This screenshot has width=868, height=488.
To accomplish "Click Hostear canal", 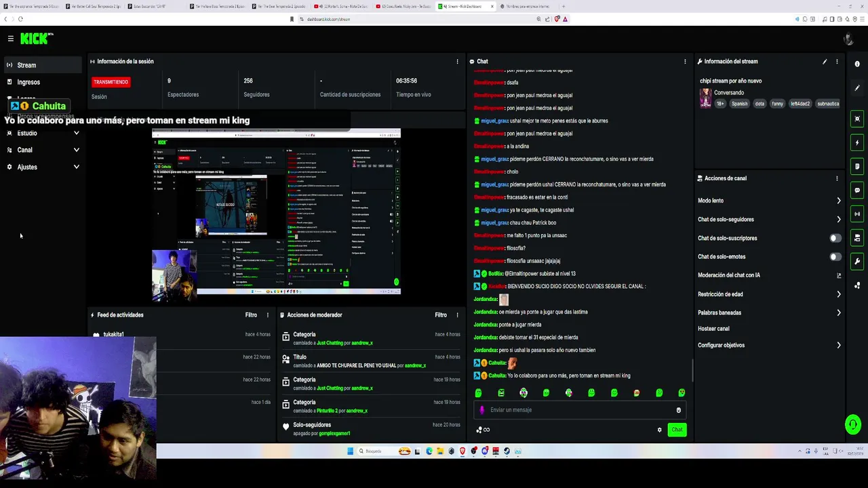I will click(x=713, y=329).
